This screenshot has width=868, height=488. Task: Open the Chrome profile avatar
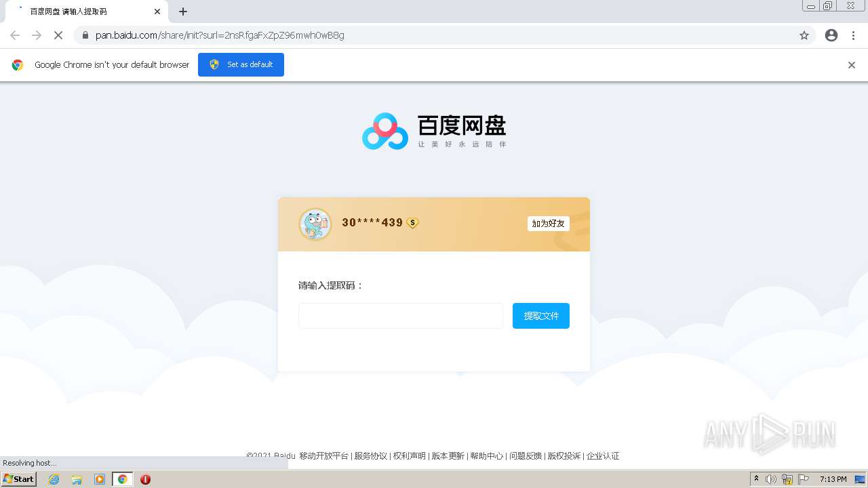pos(831,35)
